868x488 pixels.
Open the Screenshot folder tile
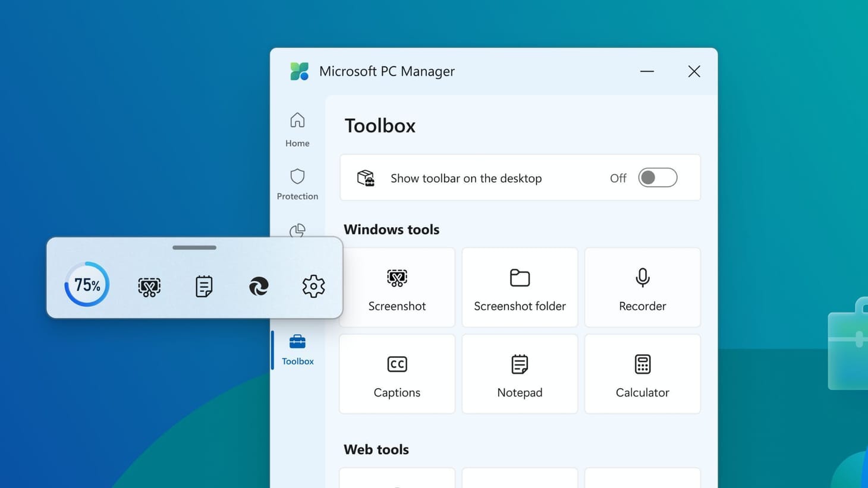coord(519,287)
